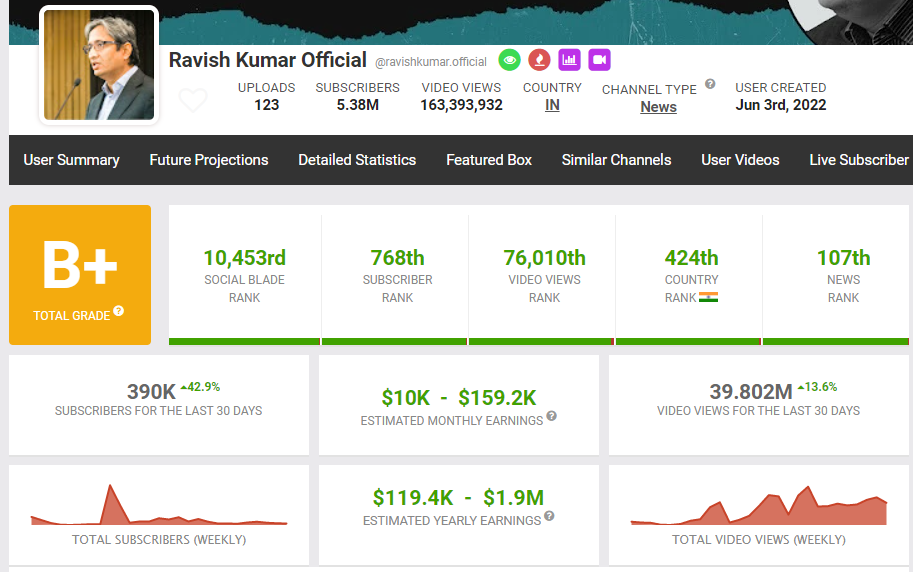Favorite the channel with the heart icon

click(193, 100)
